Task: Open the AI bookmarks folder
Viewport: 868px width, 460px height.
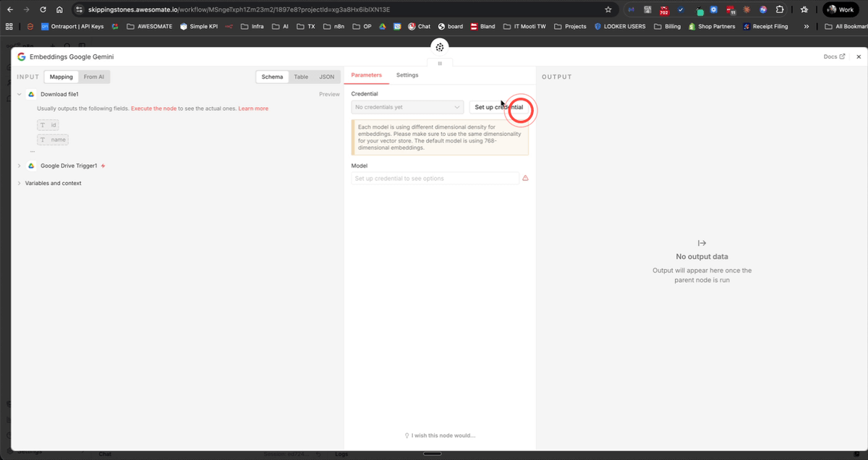Action: coord(280,26)
